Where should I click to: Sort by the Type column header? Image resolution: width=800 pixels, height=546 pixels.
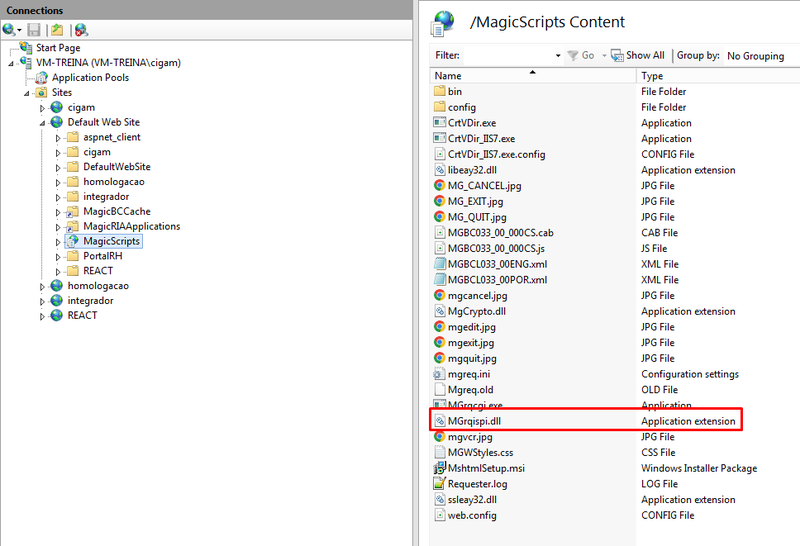click(718, 76)
